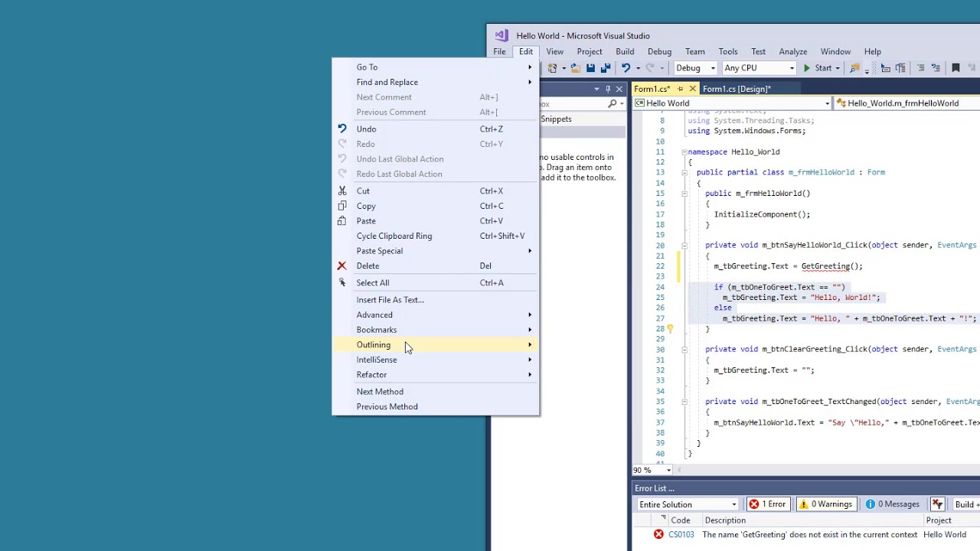Viewport: 980px width, 551px height.
Task: Sort Error List by Project column
Action: (938, 520)
